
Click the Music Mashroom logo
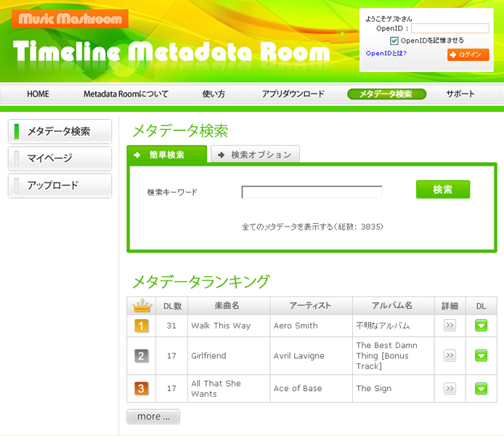point(70,19)
